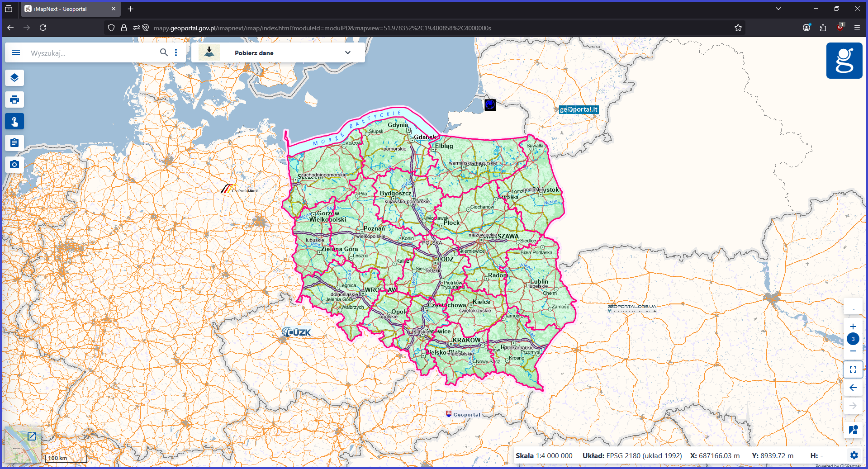Toggle fullscreen map view
Image resolution: width=868 pixels, height=469 pixels.
(x=853, y=369)
